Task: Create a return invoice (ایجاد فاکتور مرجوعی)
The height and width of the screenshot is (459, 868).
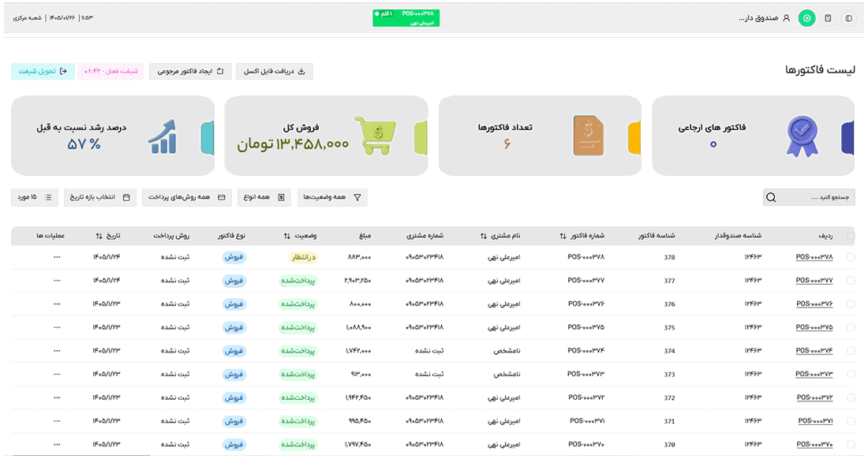Action: 190,71
